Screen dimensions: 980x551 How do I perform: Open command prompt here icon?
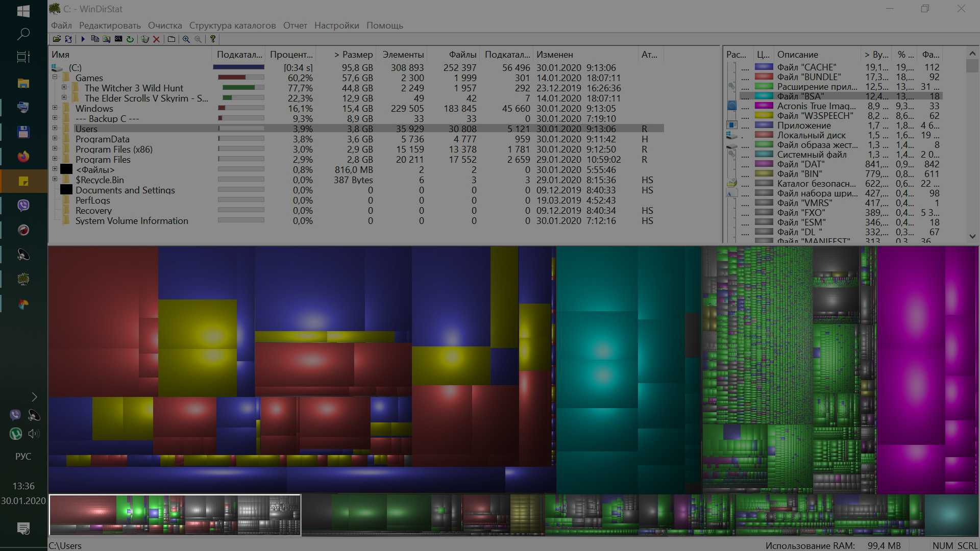click(x=118, y=39)
